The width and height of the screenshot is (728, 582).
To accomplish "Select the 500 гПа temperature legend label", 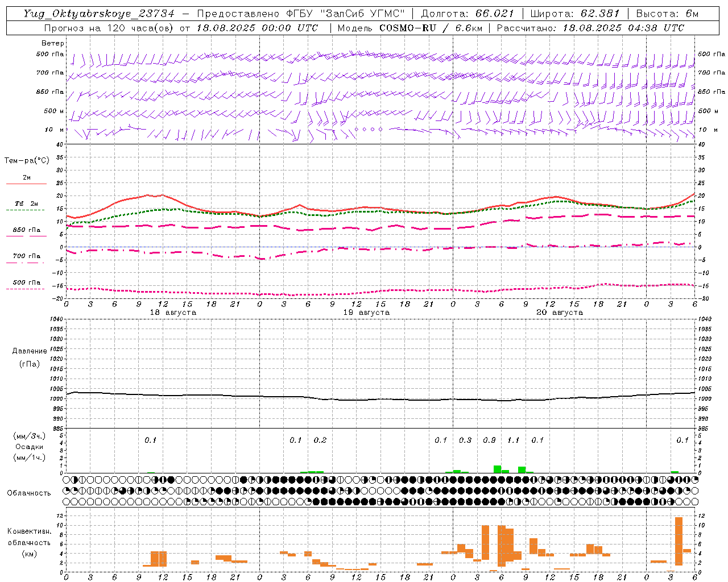I will click(27, 282).
